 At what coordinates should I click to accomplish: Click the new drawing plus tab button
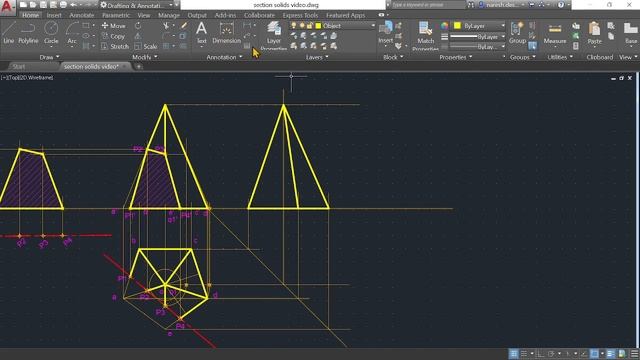[139, 67]
